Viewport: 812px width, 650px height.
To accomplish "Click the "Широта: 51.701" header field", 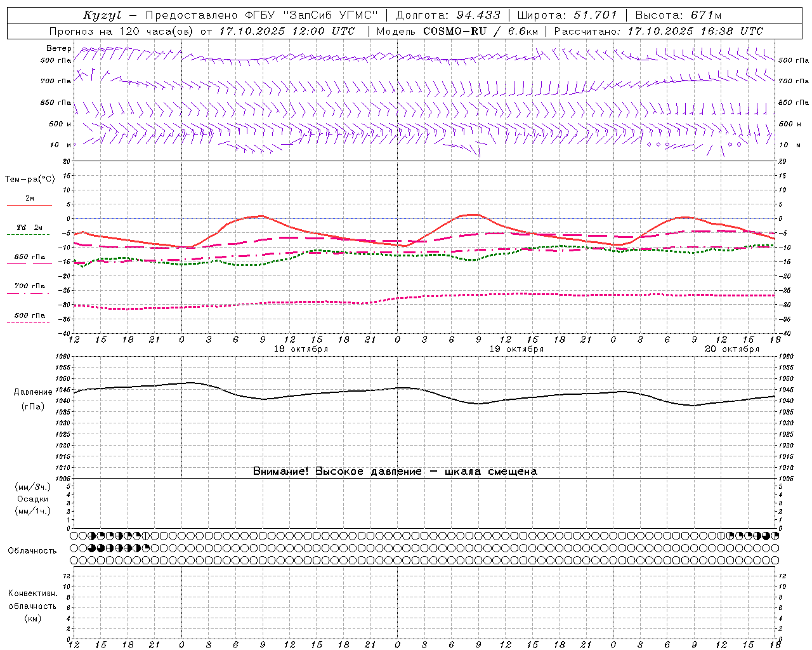I will pos(567,15).
